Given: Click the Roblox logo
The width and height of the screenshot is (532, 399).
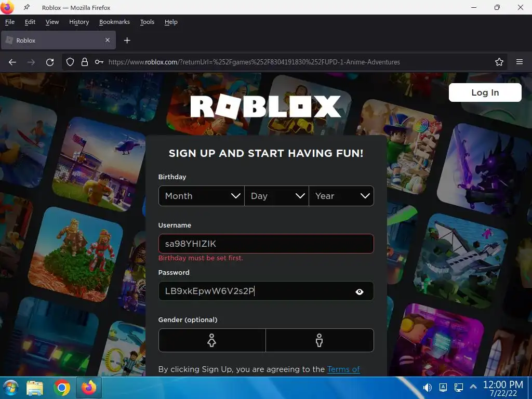Looking at the screenshot, I should click(x=265, y=107).
